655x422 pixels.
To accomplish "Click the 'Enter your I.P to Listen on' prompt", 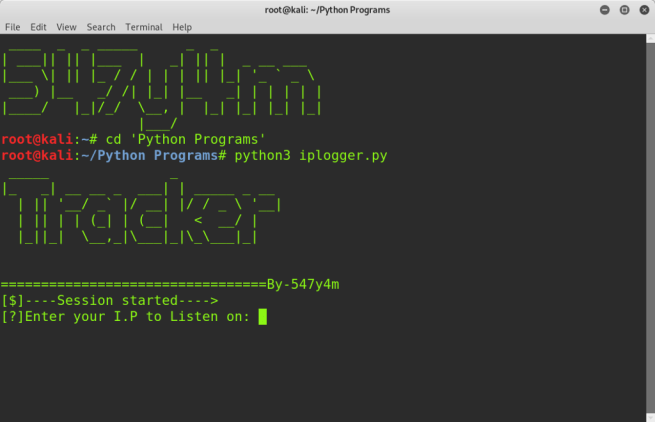I will pyautogui.click(x=127, y=317).
